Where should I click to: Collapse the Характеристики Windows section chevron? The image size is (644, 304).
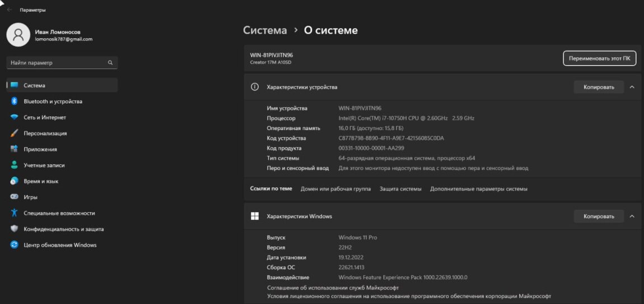tap(632, 216)
